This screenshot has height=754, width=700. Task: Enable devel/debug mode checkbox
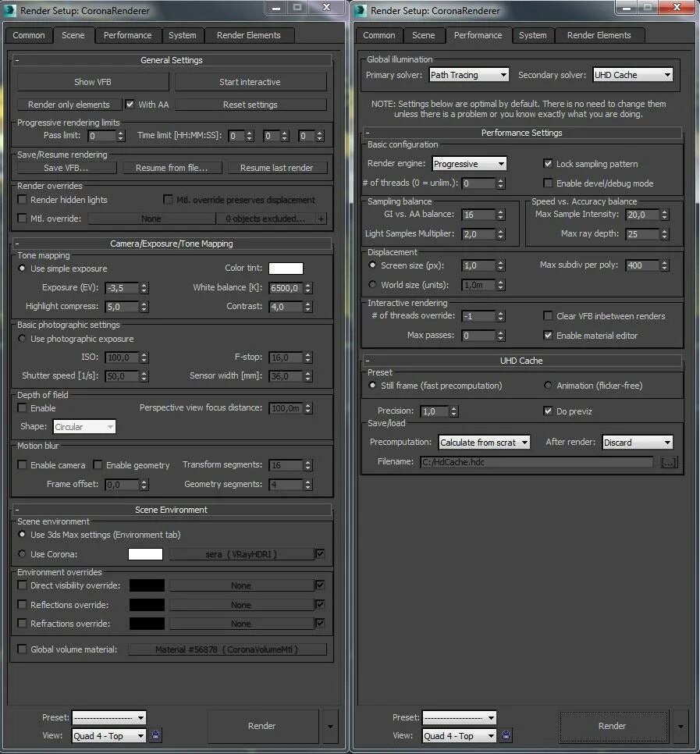548,183
